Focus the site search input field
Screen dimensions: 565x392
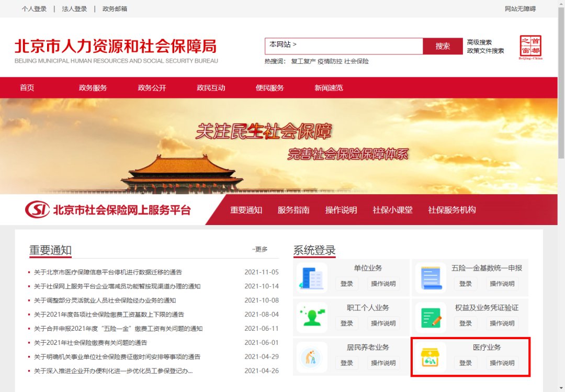click(x=344, y=46)
